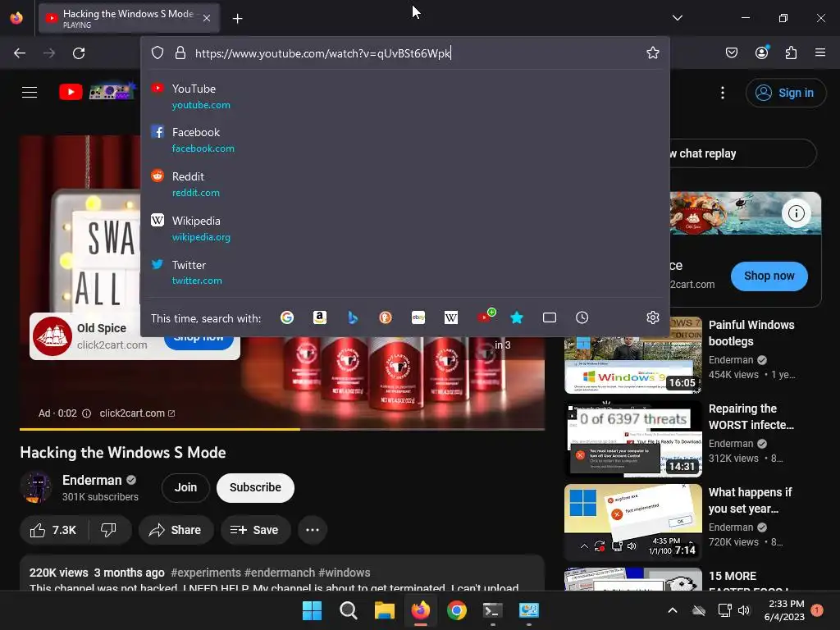Save page to Pocket
The width and height of the screenshot is (840, 630).
pyautogui.click(x=732, y=52)
